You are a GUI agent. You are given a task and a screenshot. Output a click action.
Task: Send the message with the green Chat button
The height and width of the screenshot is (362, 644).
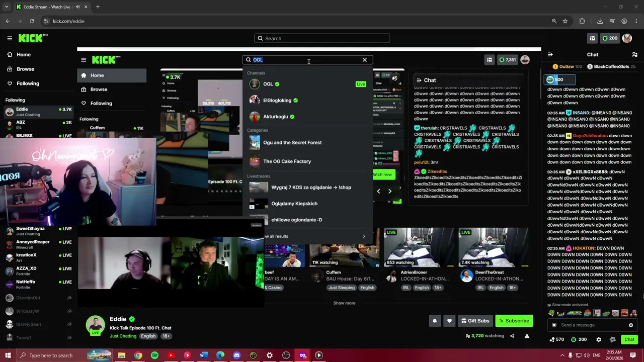click(629, 339)
